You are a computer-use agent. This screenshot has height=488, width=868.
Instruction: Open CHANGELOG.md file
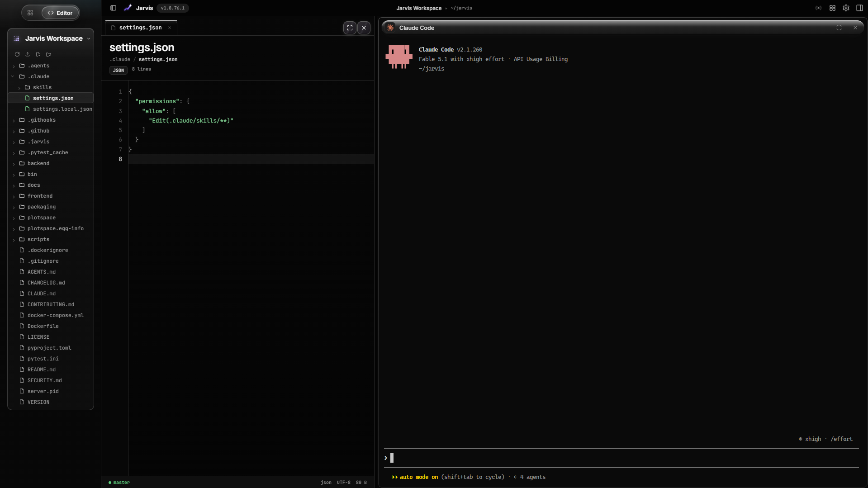point(51,283)
